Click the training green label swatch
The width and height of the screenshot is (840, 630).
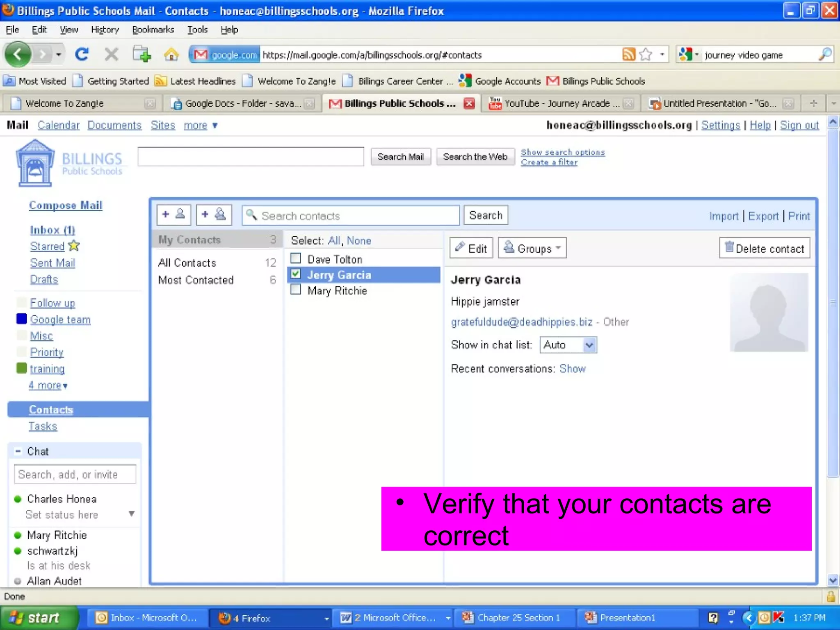click(x=22, y=368)
